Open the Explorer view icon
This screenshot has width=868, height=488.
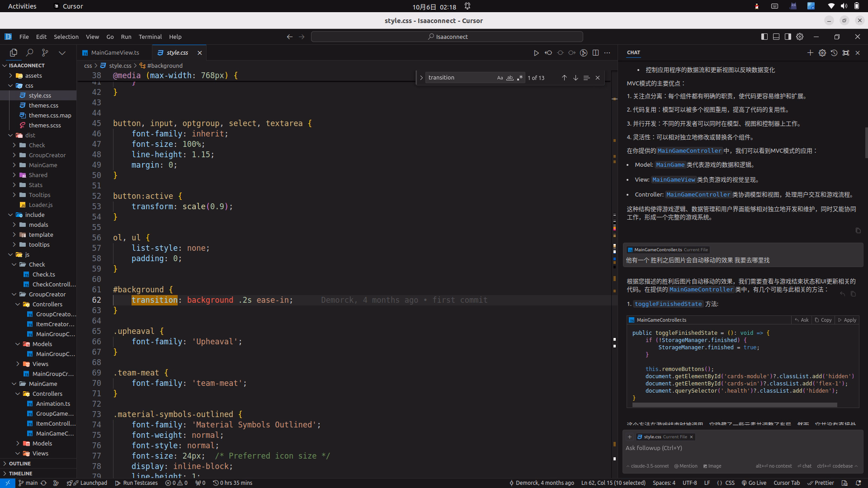point(13,53)
